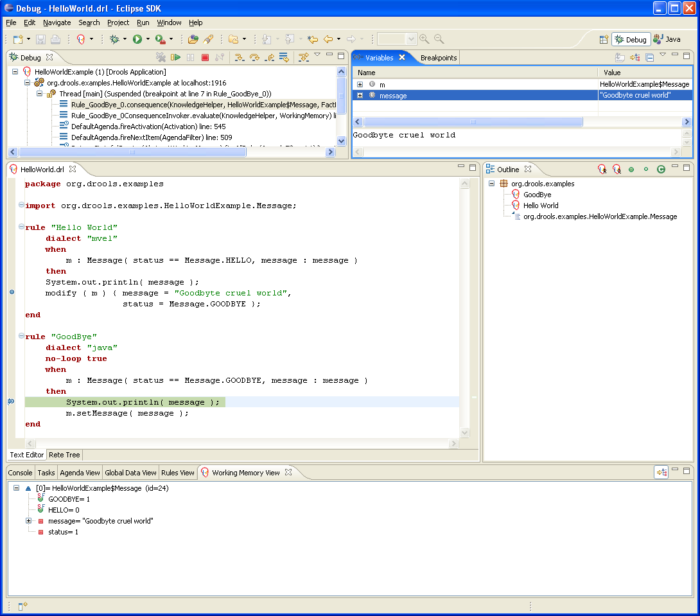Viewport: 700px width, 616px height.
Task: Click the green Run toolbar button
Action: coord(137,39)
